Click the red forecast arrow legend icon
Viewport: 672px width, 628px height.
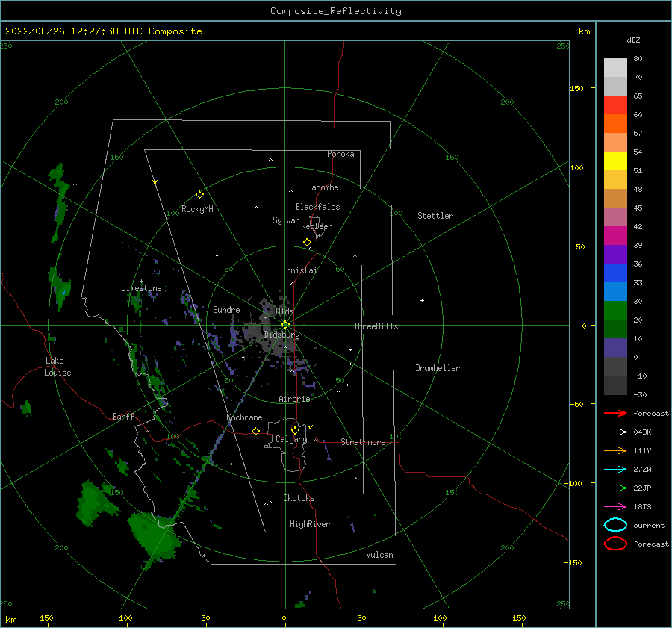[615, 413]
